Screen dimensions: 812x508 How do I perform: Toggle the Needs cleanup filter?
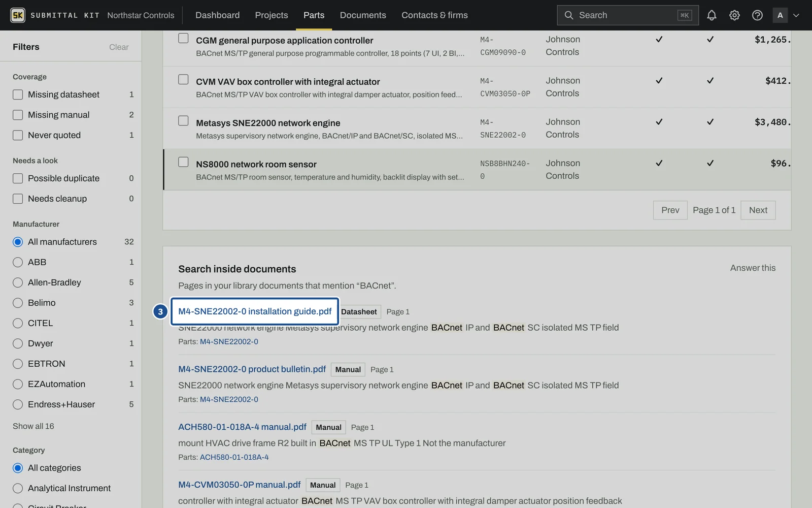point(18,199)
